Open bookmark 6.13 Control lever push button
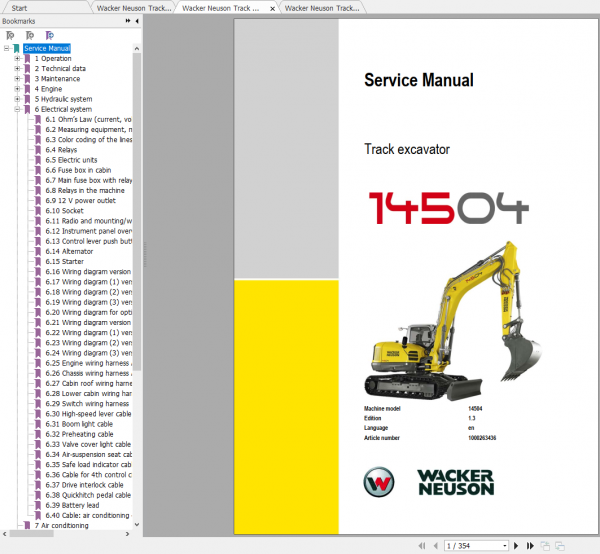 [x=88, y=241]
